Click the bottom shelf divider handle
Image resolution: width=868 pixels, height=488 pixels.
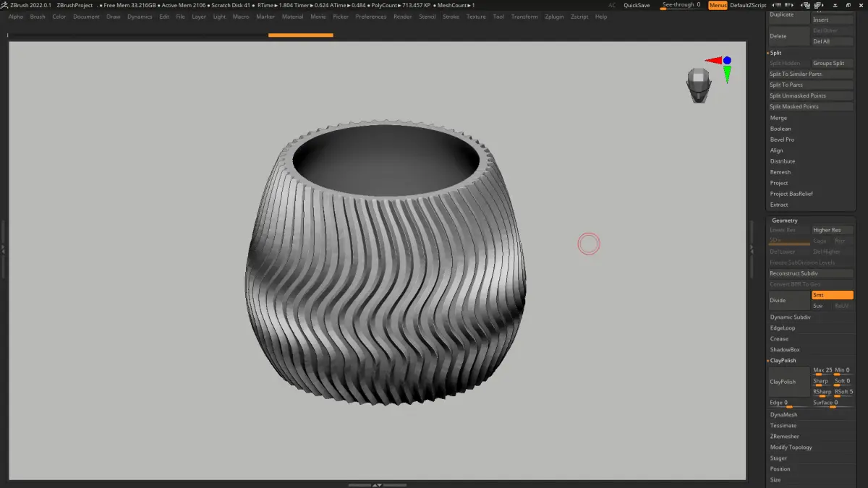[376, 484]
